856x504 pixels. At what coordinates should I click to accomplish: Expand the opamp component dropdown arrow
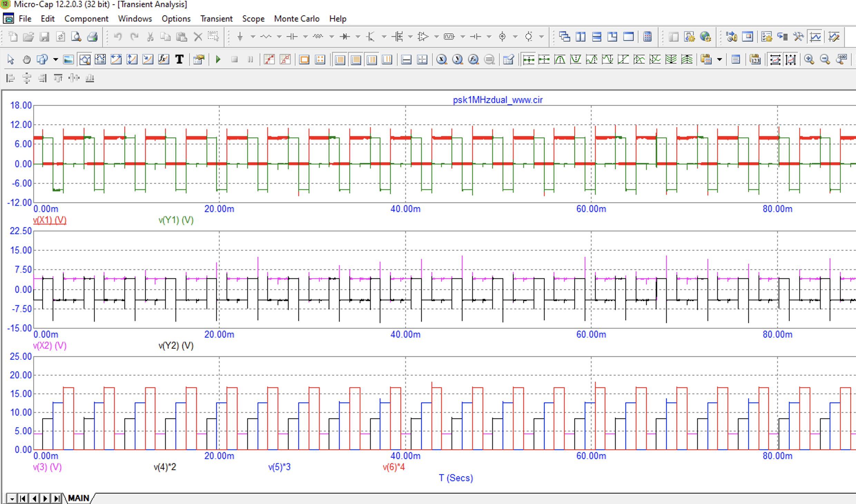coord(436,37)
